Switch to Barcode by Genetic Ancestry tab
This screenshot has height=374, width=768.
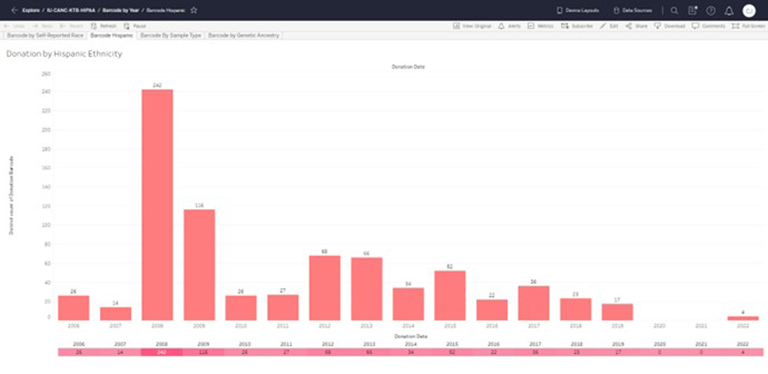pos(243,36)
